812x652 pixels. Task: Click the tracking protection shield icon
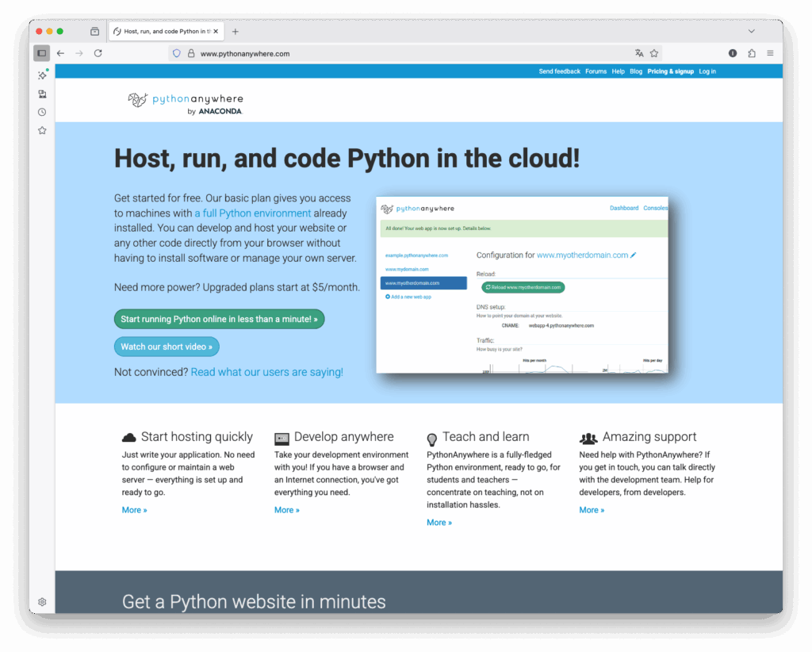pos(177,53)
